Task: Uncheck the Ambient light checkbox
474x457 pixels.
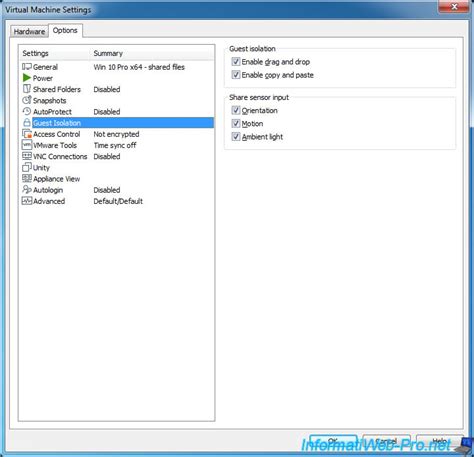Action: tap(236, 137)
